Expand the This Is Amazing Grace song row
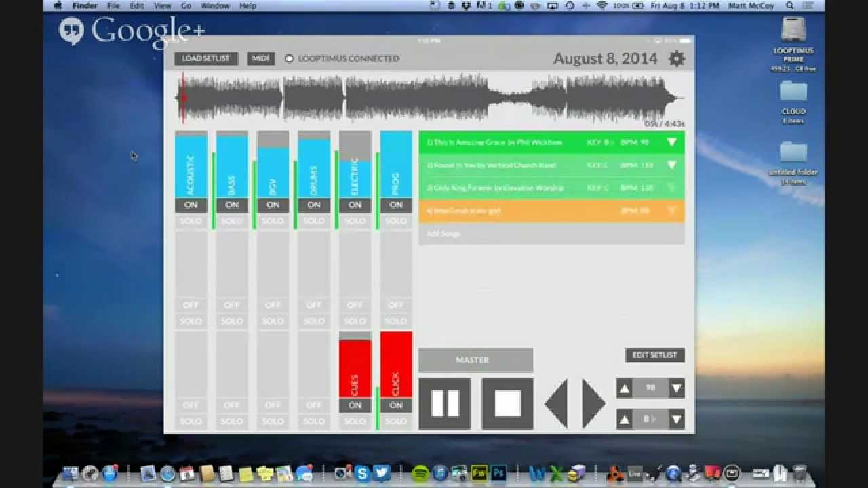Screen dimensions: 868x488 coord(672,142)
